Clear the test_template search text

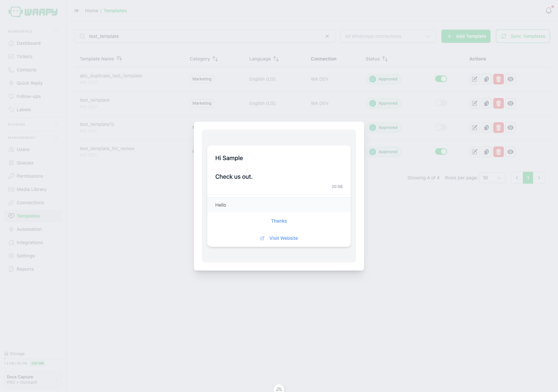click(x=327, y=36)
